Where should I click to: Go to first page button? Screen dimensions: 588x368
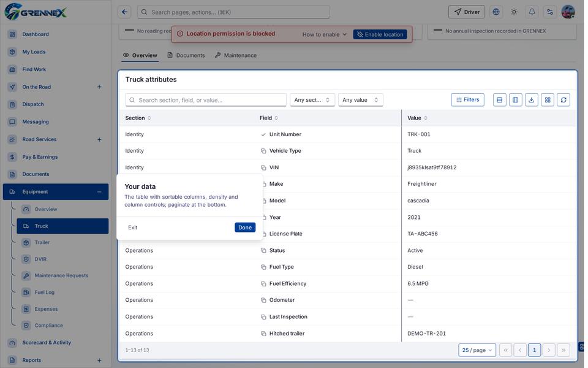click(x=505, y=350)
